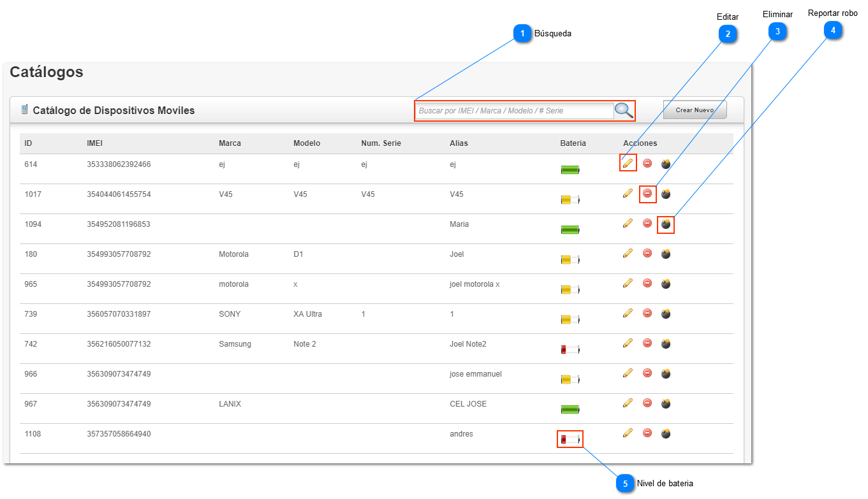Delete the Maria device entry
Screen dimensions: 868x499
(x=647, y=223)
